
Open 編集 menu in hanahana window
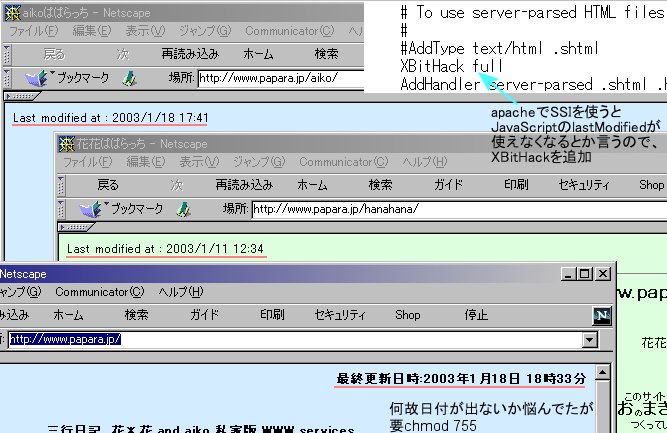[x=145, y=162]
